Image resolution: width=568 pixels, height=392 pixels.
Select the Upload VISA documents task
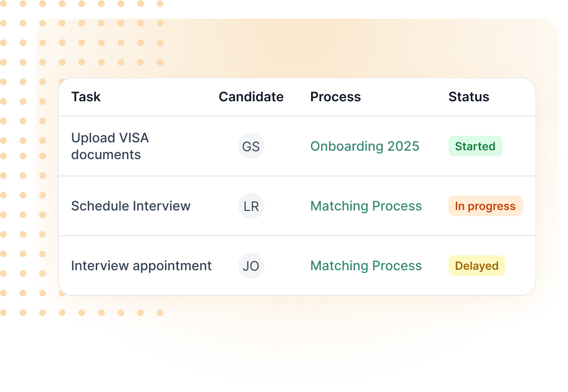(x=110, y=146)
